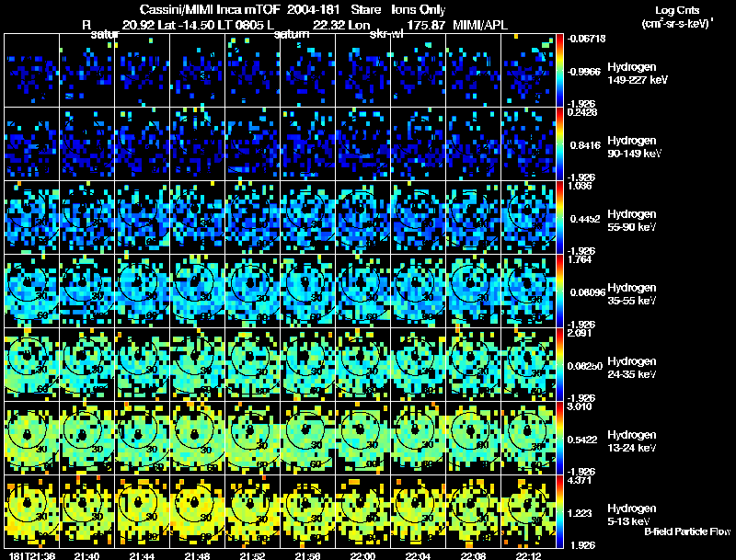This screenshot has width=736, height=560.
Task: Open the 149-227 keV panel at 22:00
Action: coord(362,71)
